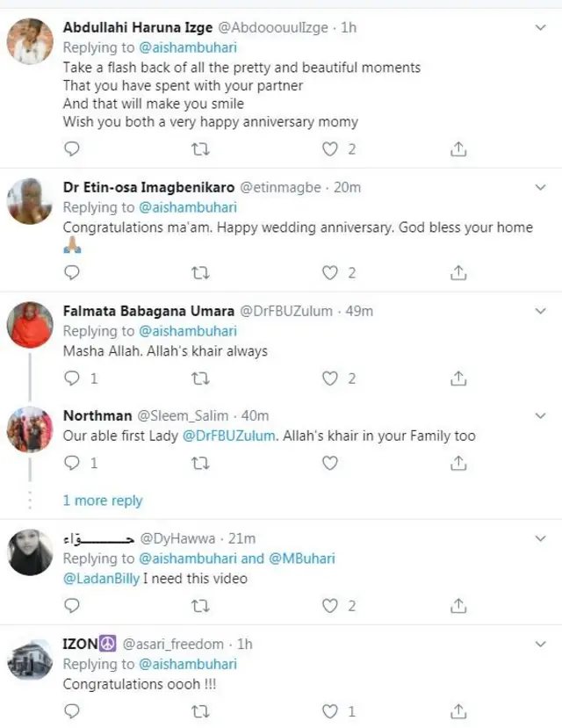Open the options chevron on Abdullahi's tweet
The image size is (562, 728).
pyautogui.click(x=542, y=25)
